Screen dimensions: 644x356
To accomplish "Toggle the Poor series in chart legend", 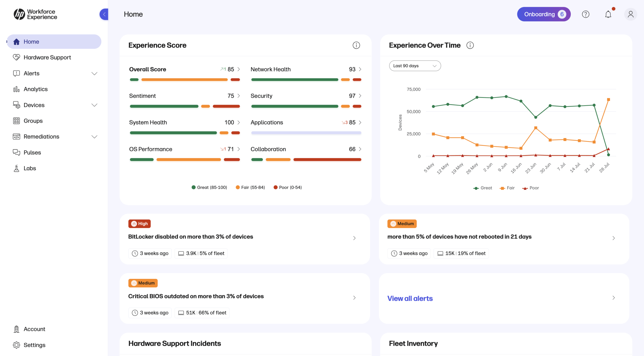I will click(531, 188).
